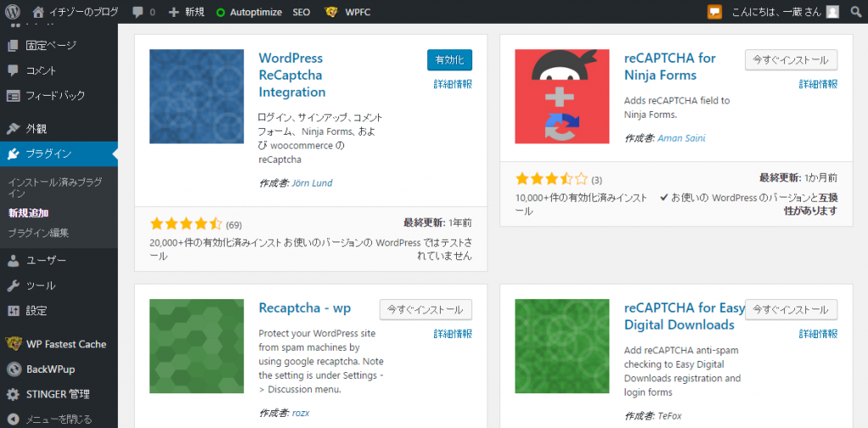The image size is (868, 428).
Task: Open STINGER 管理 in the sidebar
Action: pos(58,394)
